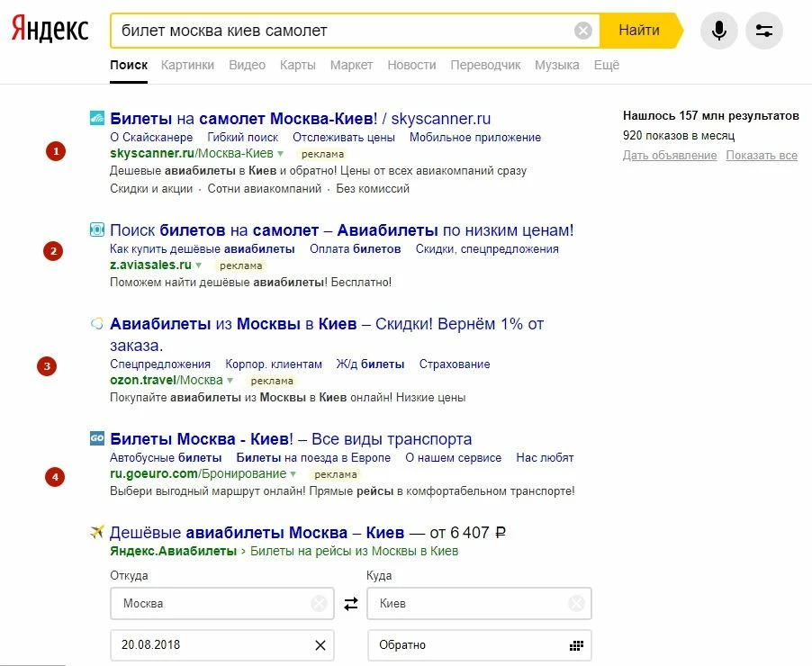Image resolution: width=812 pixels, height=666 pixels.
Task: Expand ru.goeuro.com ad dropdown arrow
Action: coord(293,474)
